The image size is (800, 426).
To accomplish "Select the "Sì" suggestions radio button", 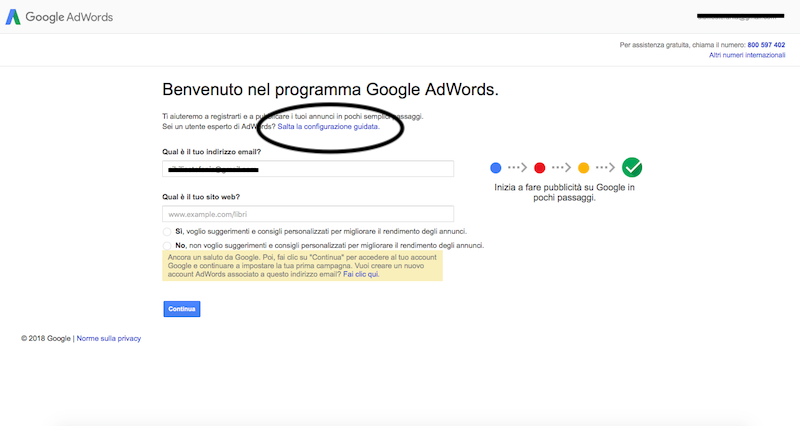I will (166, 232).
